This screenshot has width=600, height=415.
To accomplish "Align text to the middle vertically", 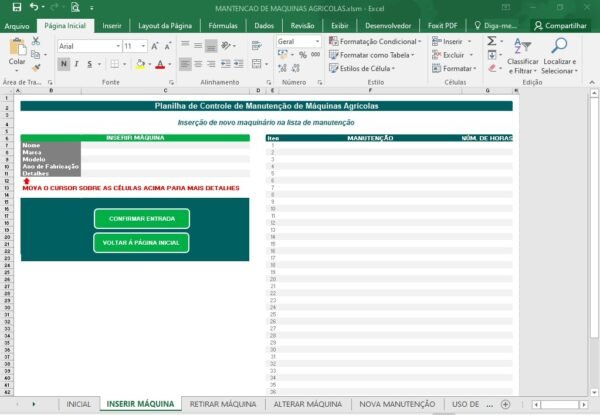I will [x=198, y=46].
